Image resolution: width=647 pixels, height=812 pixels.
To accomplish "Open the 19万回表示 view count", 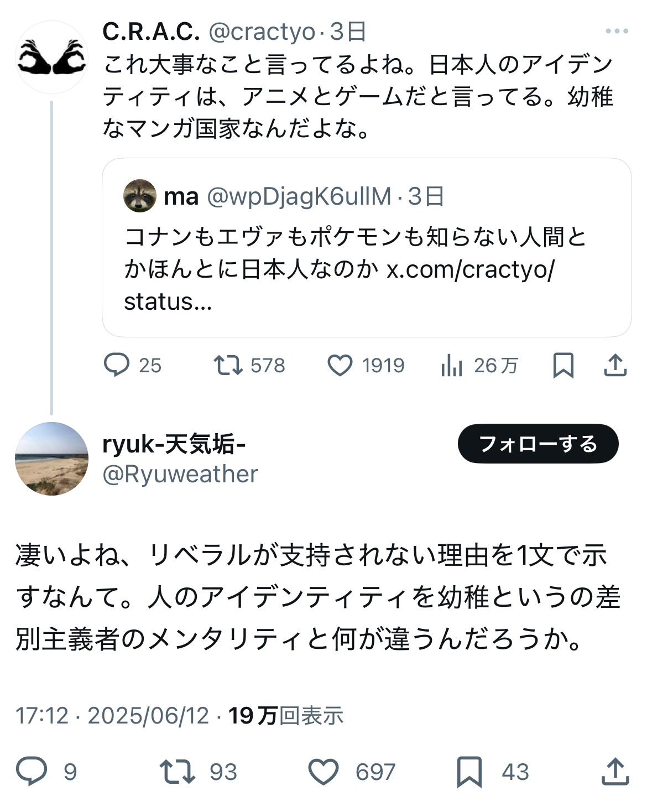I will (x=286, y=715).
